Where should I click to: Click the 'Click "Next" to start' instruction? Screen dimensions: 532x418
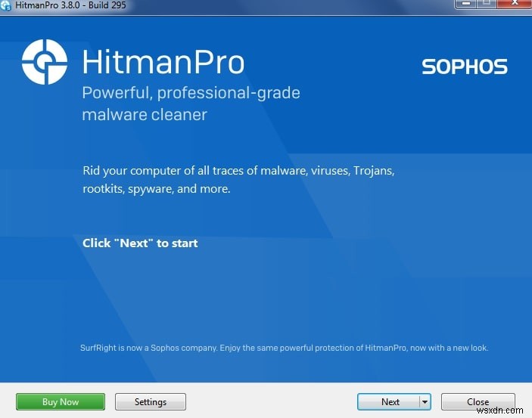[140, 243]
